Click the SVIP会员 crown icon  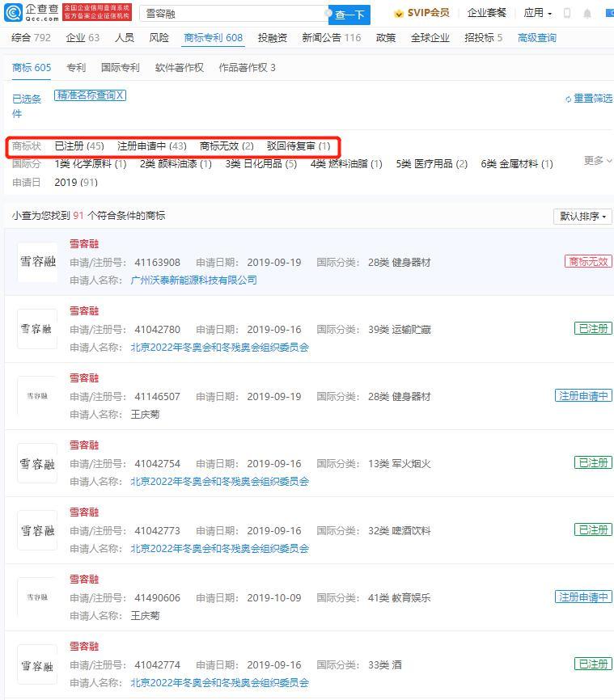pyautogui.click(x=399, y=14)
